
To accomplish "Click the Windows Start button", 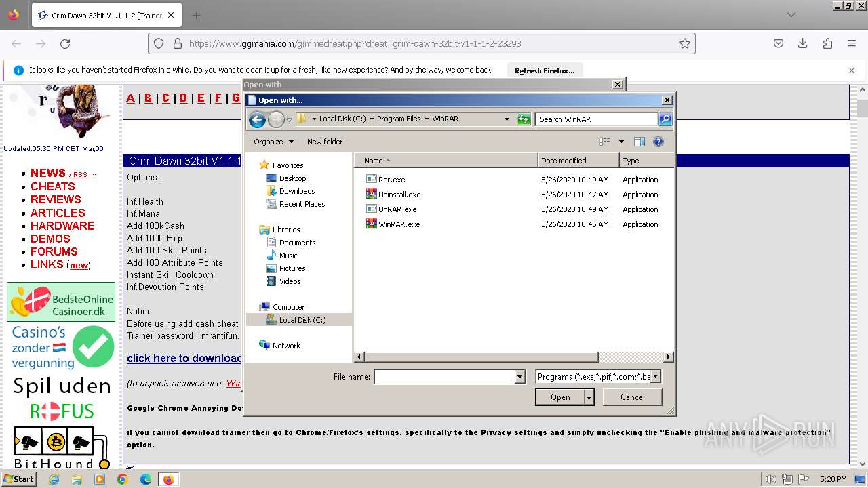I will pos(18,479).
